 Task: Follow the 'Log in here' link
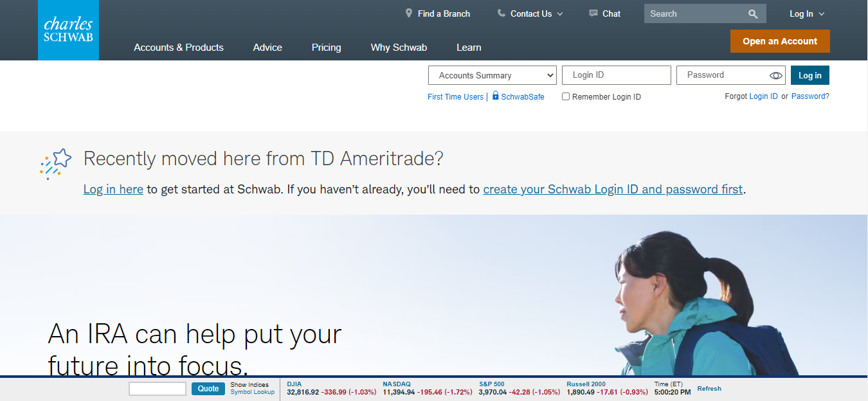click(x=113, y=190)
